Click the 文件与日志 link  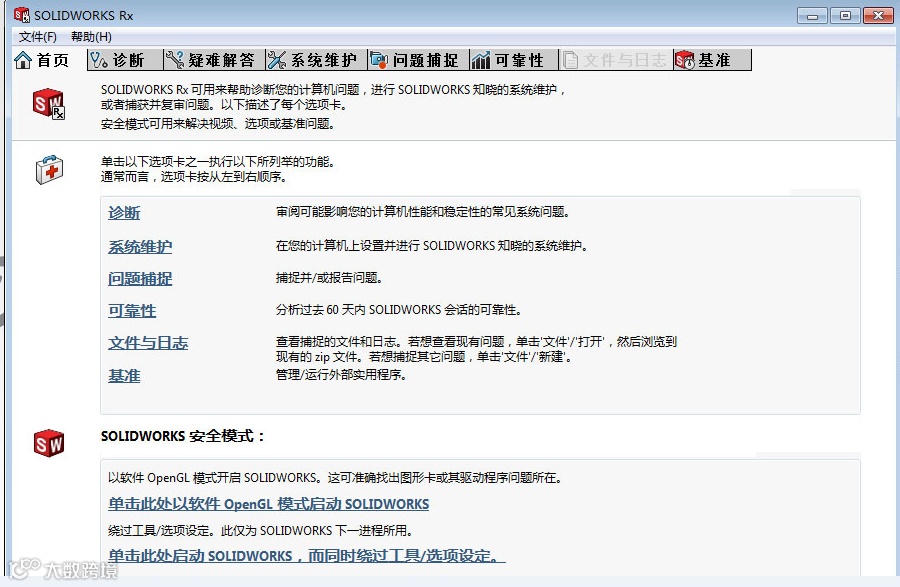pyautogui.click(x=148, y=343)
